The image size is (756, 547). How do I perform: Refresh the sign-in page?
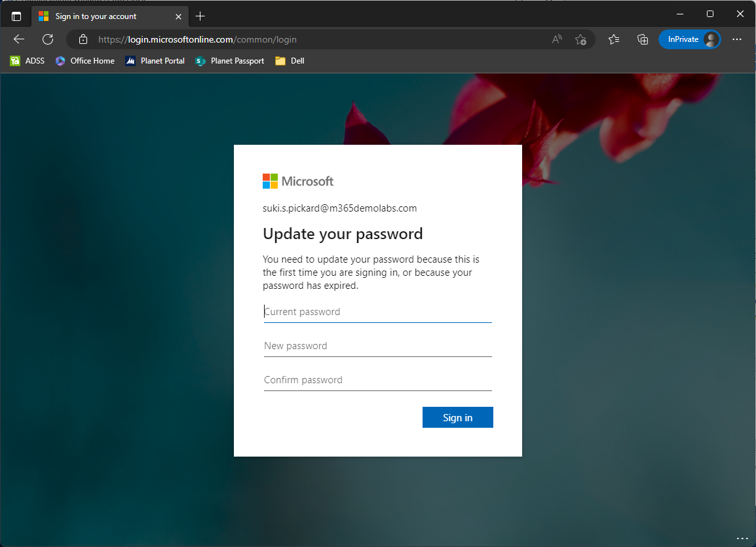48,39
